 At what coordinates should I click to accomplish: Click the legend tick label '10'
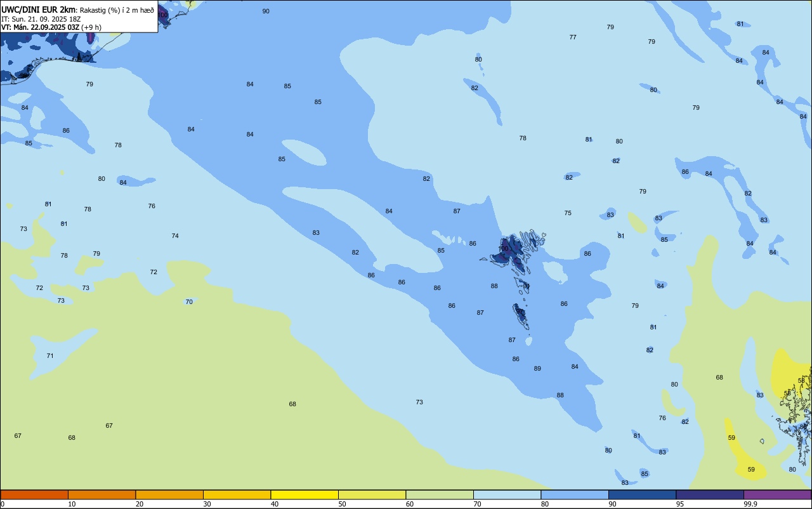click(x=72, y=504)
